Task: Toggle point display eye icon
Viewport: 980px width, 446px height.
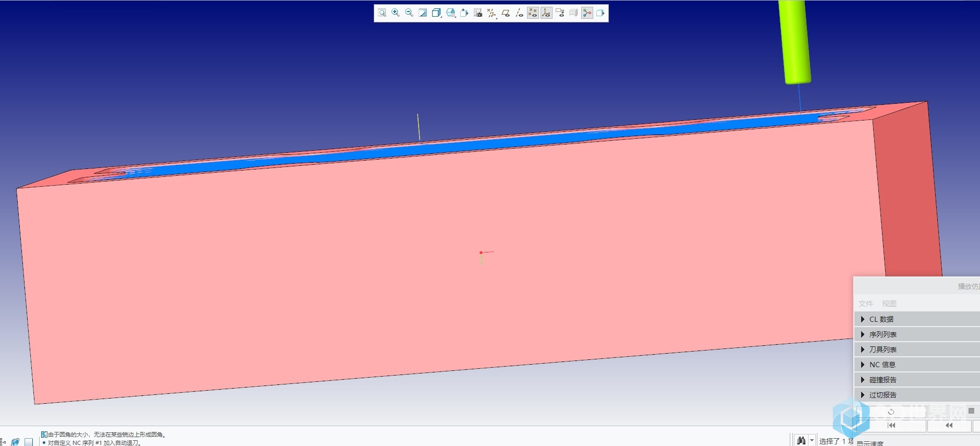Action: [533, 13]
